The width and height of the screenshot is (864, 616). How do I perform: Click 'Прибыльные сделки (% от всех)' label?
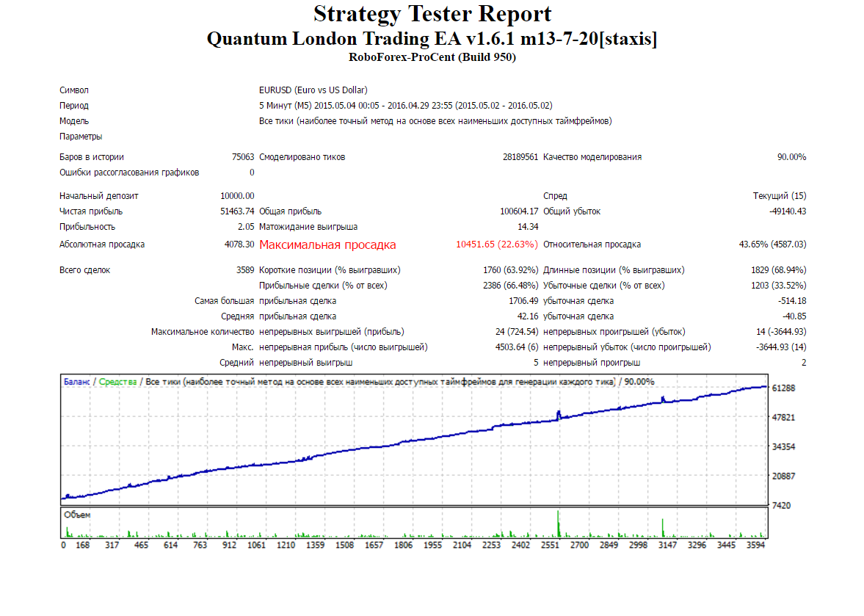[x=323, y=286]
